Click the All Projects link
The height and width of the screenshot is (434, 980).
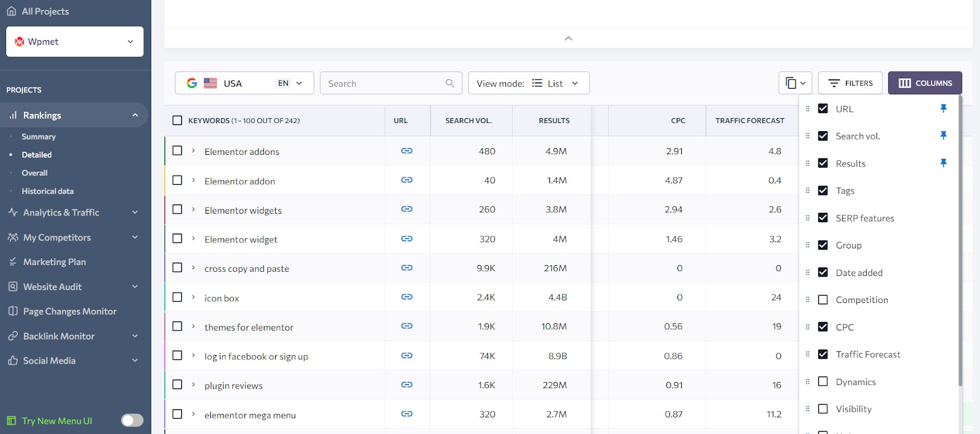[45, 11]
